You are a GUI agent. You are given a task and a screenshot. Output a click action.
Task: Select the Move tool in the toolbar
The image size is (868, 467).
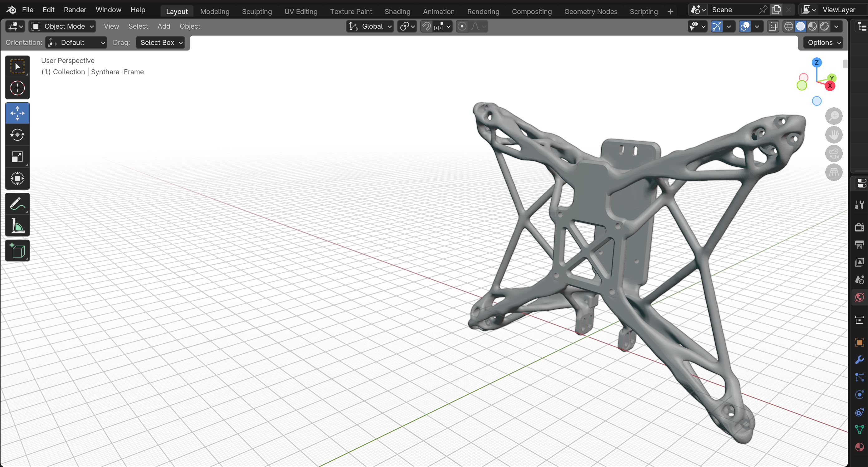[17, 113]
